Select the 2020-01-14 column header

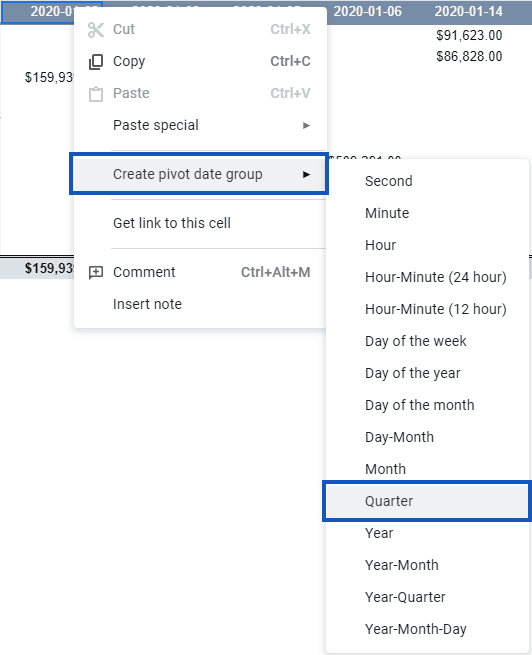coord(468,11)
